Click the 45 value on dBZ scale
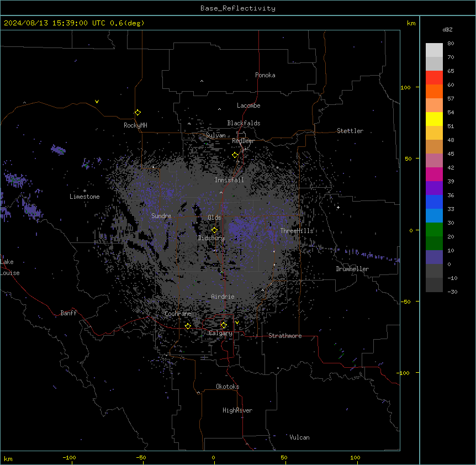The image size is (476, 465). 451,154
